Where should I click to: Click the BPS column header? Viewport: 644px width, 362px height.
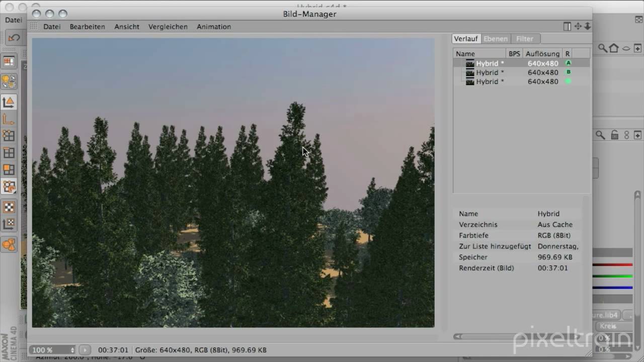514,53
